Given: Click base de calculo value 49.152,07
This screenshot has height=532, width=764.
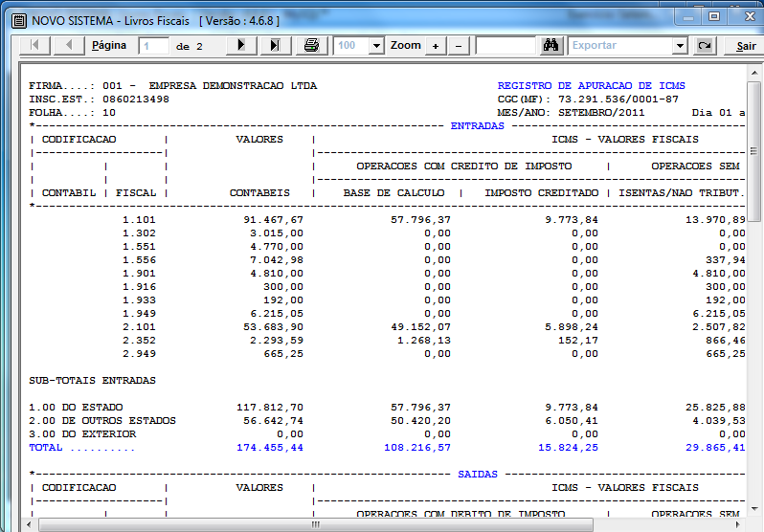Looking at the screenshot, I should (420, 327).
